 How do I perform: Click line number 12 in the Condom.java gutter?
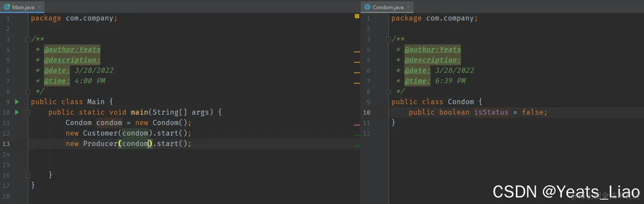pyautogui.click(x=367, y=133)
